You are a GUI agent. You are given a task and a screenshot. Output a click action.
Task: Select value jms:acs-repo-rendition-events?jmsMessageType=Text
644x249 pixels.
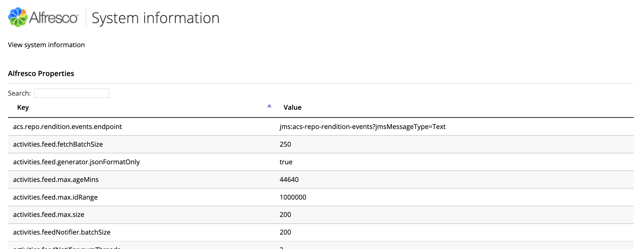point(362,127)
